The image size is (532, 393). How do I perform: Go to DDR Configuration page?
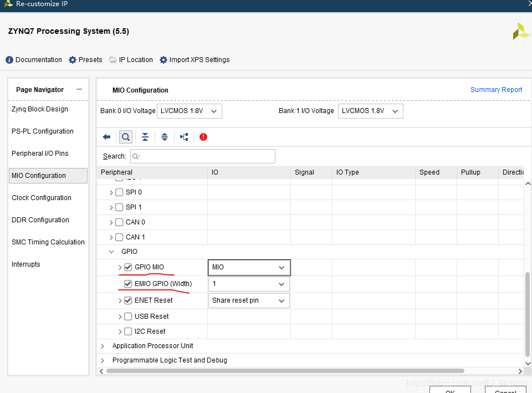[40, 220]
